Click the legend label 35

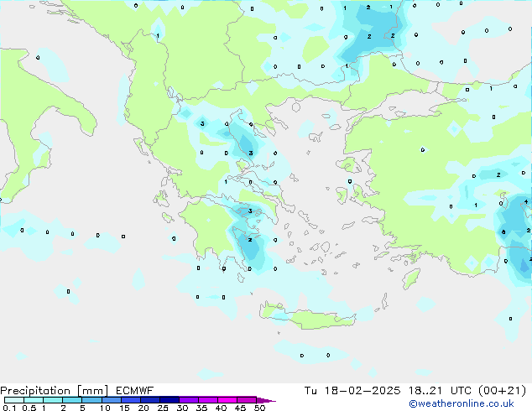pos(202,408)
